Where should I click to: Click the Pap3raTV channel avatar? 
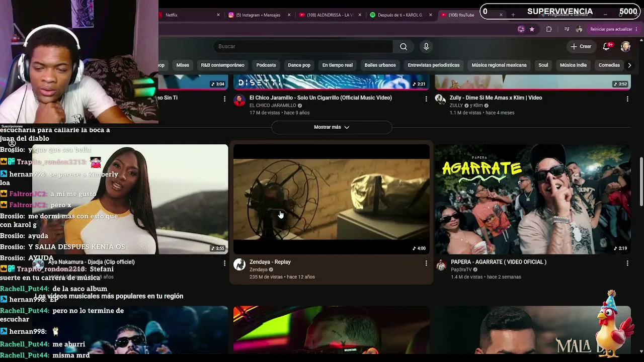(441, 264)
